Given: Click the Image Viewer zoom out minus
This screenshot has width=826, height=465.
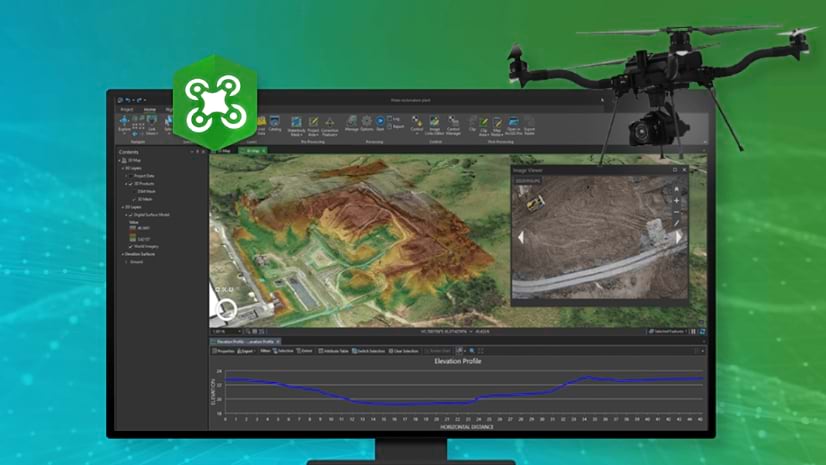Looking at the screenshot, I should pos(677,212).
